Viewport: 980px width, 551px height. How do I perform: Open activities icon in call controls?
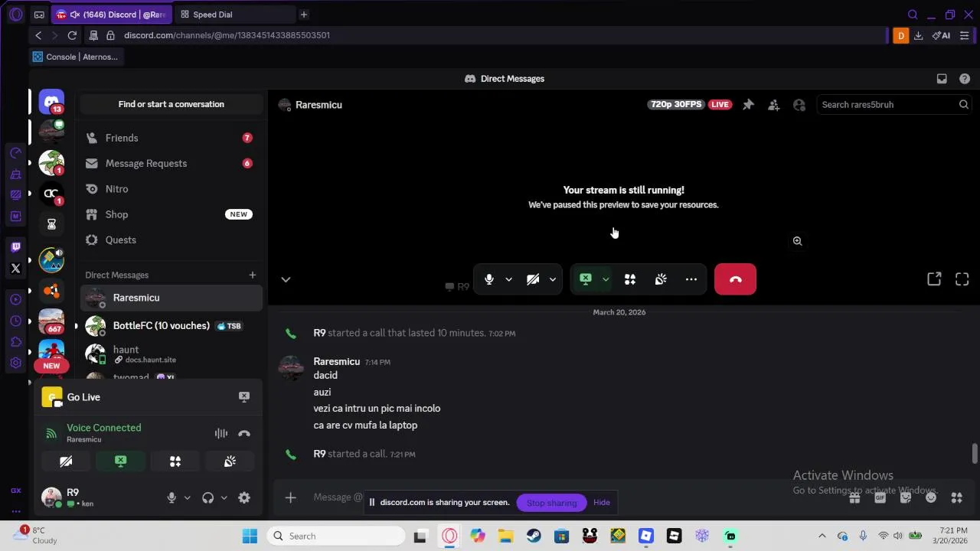pos(630,280)
